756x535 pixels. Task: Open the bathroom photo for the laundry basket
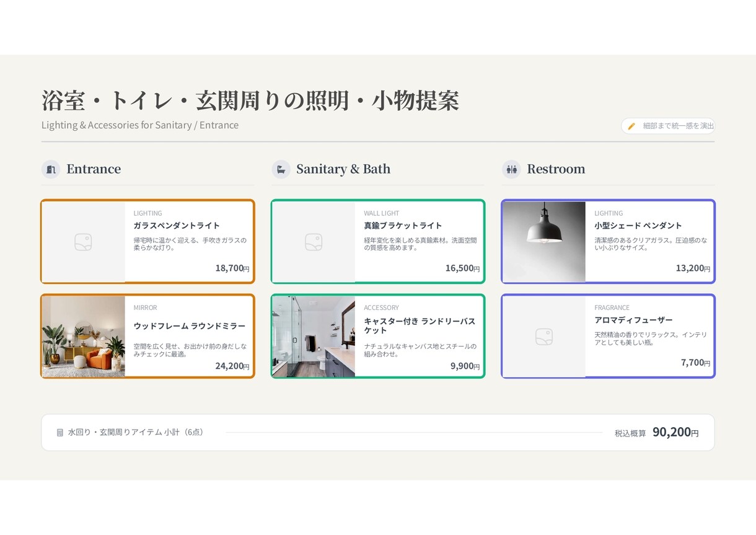click(x=314, y=337)
